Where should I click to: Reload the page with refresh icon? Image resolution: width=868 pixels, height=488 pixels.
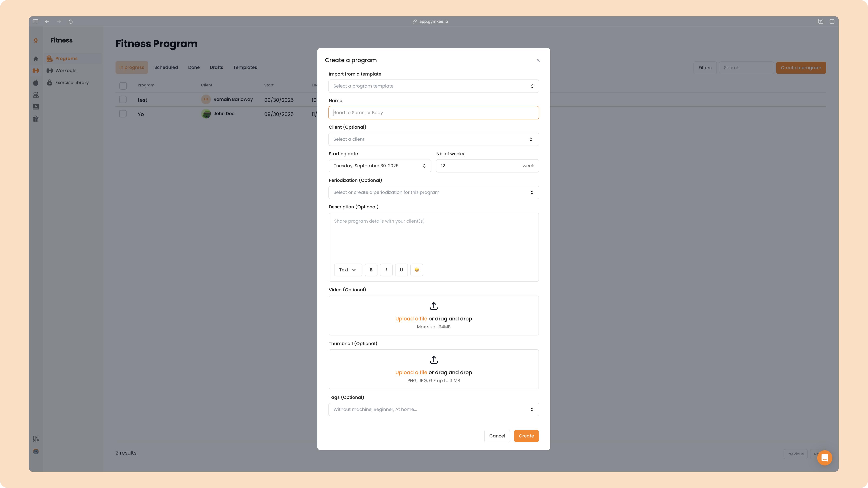coord(71,21)
